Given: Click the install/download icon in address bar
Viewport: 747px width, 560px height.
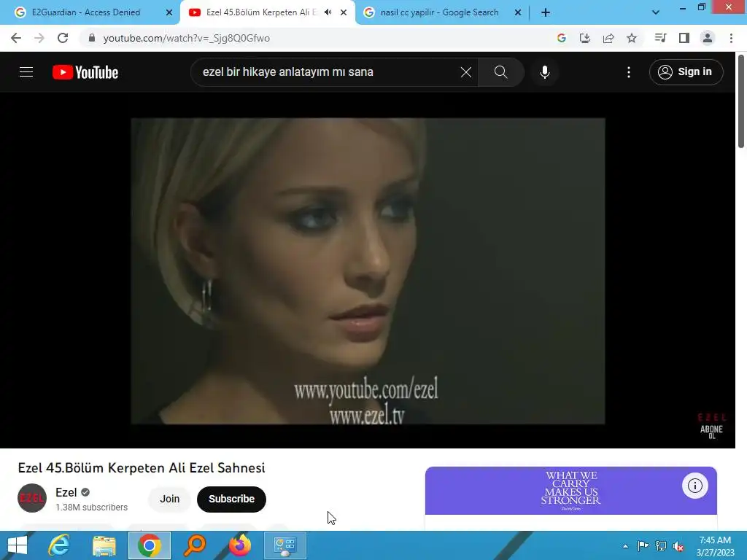Looking at the screenshot, I should 585,38.
